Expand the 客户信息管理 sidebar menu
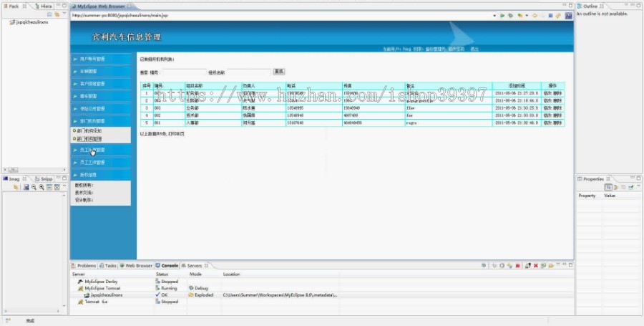This screenshot has height=326, width=644. click(101, 83)
